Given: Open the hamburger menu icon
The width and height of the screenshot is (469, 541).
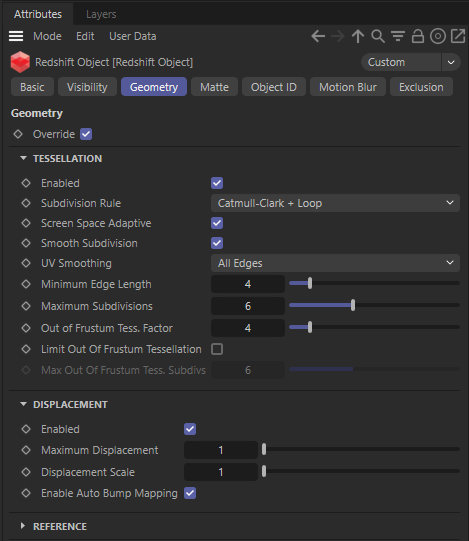Looking at the screenshot, I should (x=16, y=36).
